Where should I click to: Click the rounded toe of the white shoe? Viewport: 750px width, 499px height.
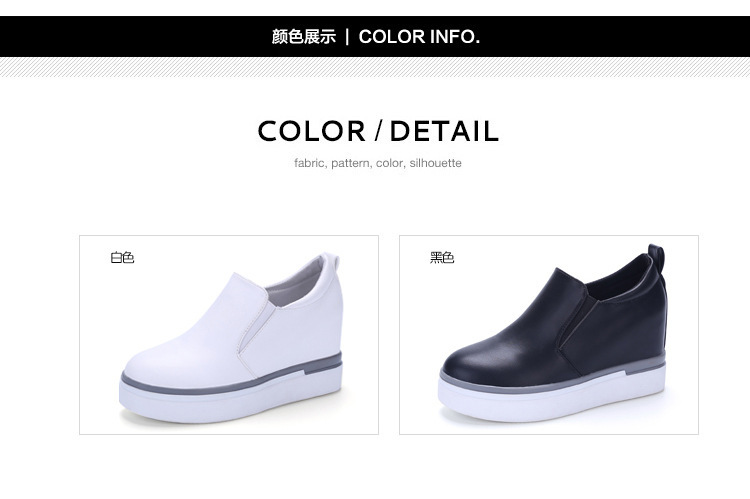[158, 366]
